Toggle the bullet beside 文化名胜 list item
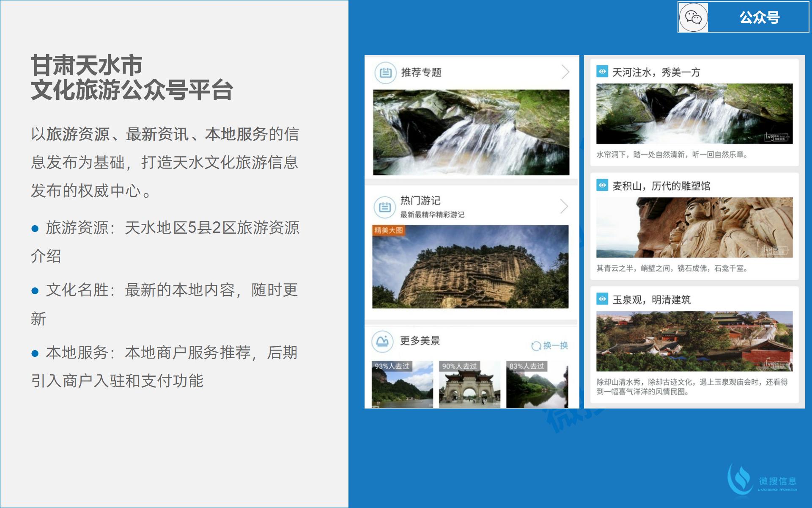812x508 pixels. (35, 291)
